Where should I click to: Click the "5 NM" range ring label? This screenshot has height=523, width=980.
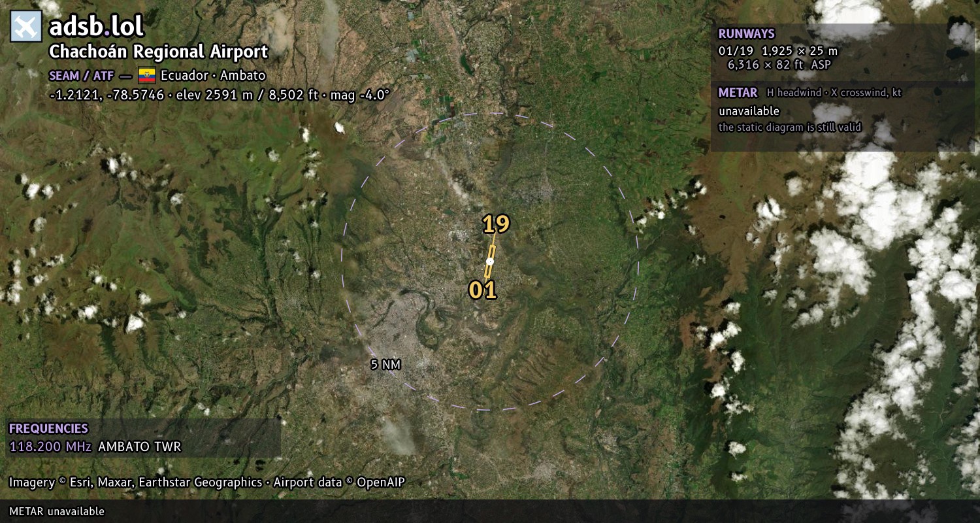(385, 364)
